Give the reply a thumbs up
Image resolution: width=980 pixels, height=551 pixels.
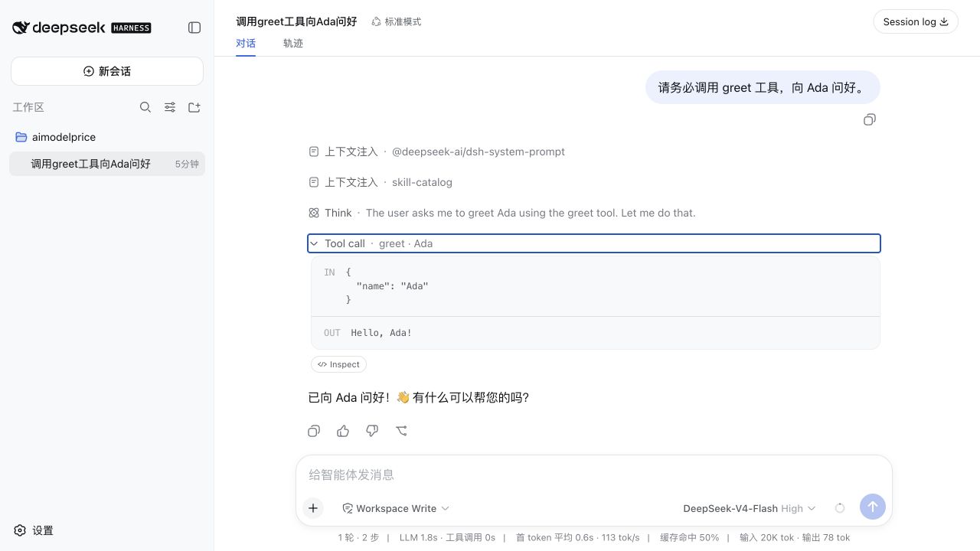tap(343, 431)
